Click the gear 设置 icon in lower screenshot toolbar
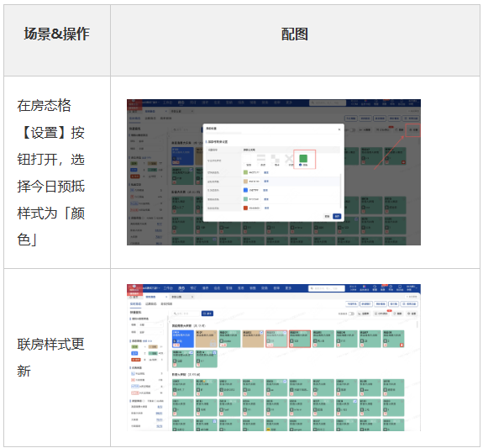483x448 pixels. click(x=412, y=314)
